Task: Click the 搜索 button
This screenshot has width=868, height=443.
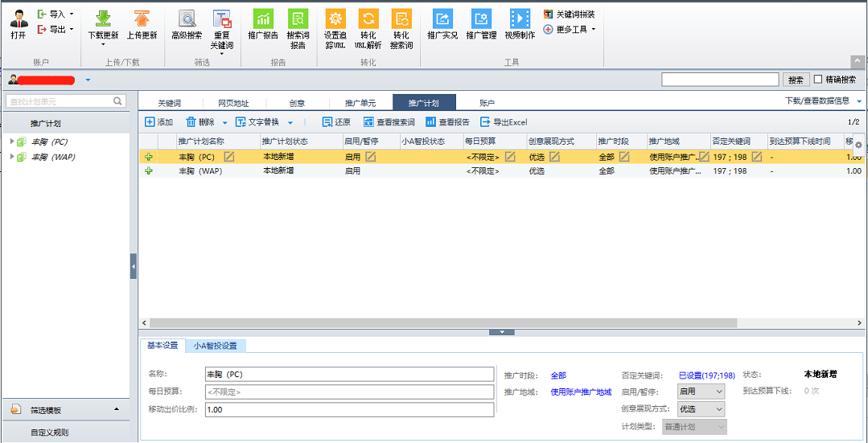Action: 796,80
